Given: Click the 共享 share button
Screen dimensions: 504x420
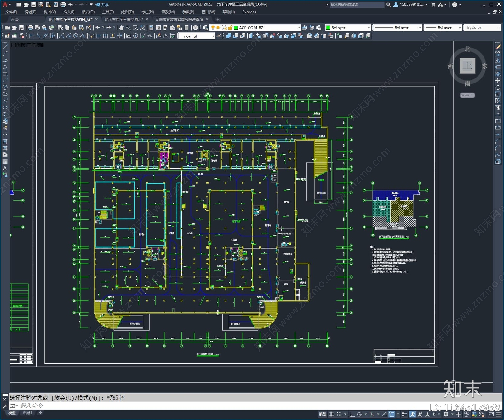Looking at the screenshot, I should [x=102, y=4].
